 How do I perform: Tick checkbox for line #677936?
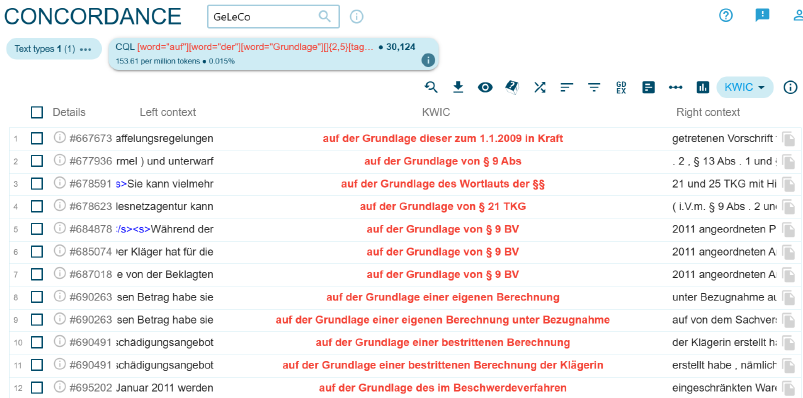pyautogui.click(x=37, y=161)
